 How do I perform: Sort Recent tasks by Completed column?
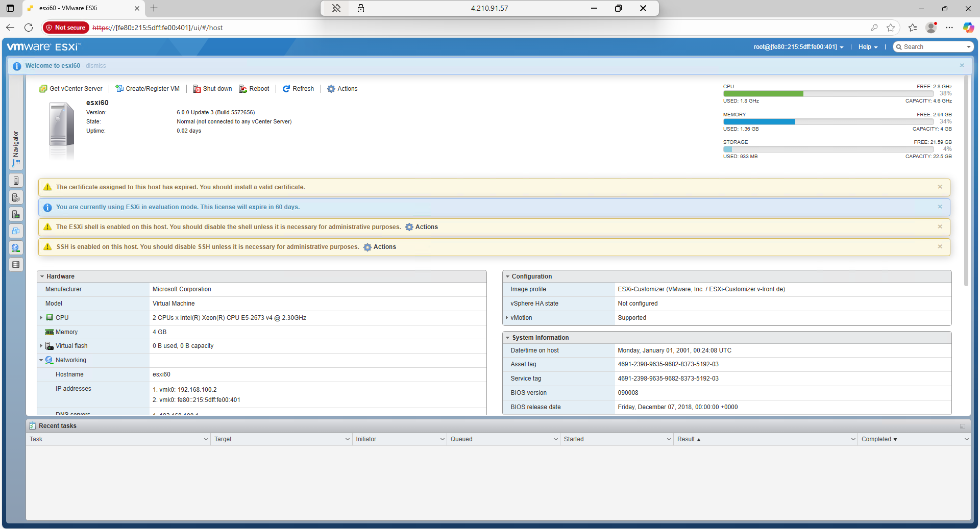[879, 439]
